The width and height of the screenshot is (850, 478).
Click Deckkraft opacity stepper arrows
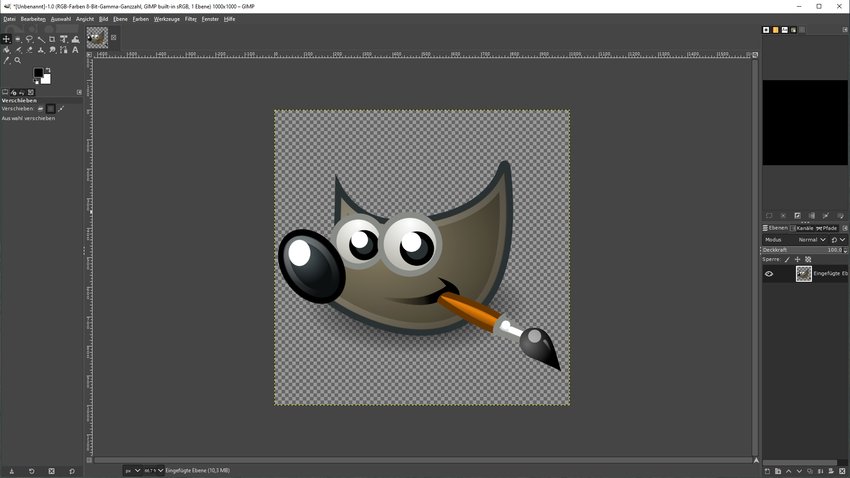pyautogui.click(x=845, y=250)
